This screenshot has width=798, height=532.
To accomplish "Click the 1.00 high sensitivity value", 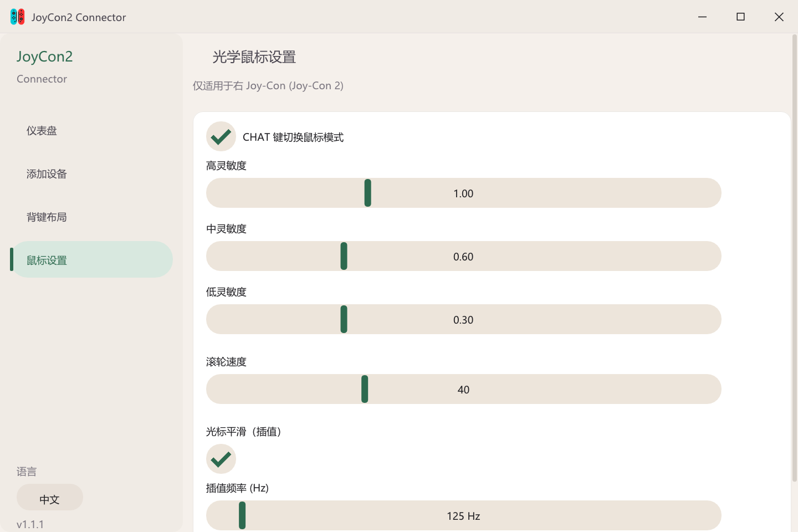I will (x=463, y=193).
